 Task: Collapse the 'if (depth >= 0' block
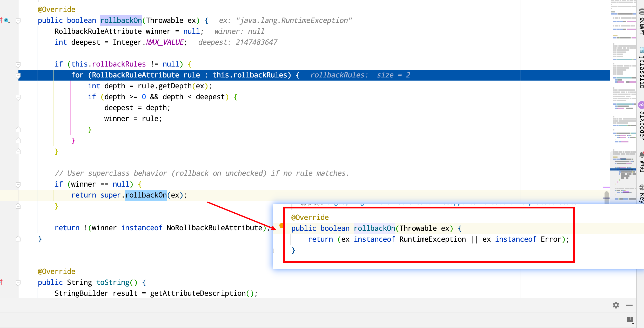[x=18, y=97]
